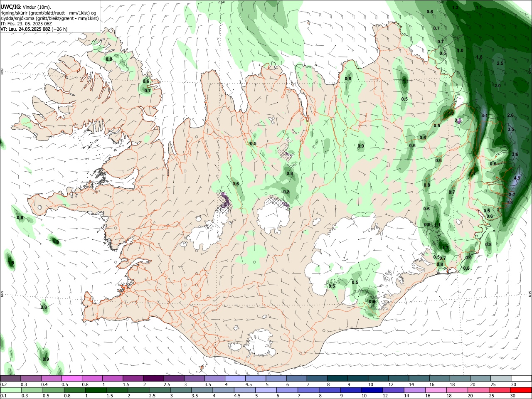Click the "IT: Fös. 23. 05. 2025 06Z" line
532x399 pixels.
tap(26, 24)
